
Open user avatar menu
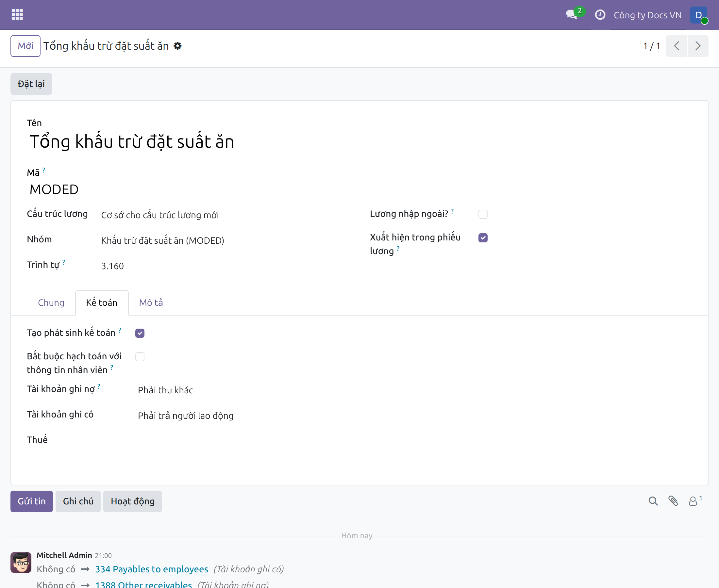pyautogui.click(x=699, y=15)
